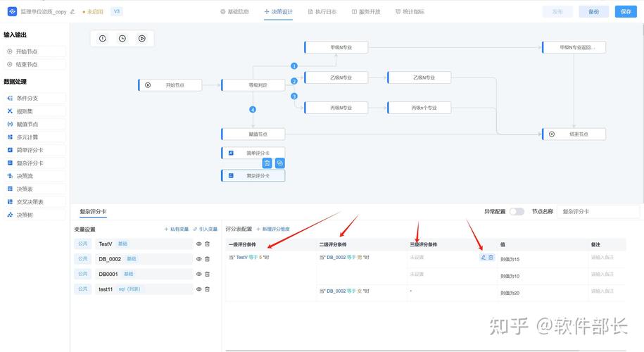Image resolution: width=644 pixels, height=352 pixels.
Task: Select the 赋值节点 node on canvas
Action: [253, 134]
